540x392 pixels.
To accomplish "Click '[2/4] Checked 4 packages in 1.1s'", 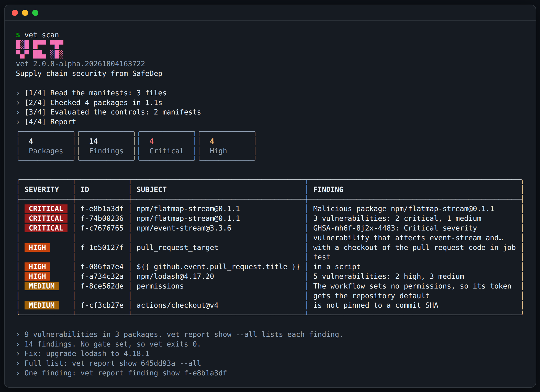I will click(x=93, y=102).
